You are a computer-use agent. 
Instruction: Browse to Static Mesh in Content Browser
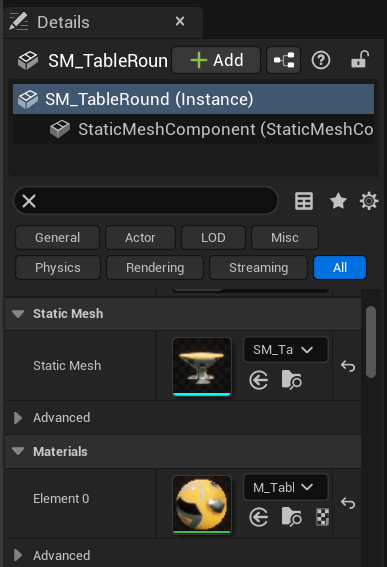pyautogui.click(x=292, y=380)
